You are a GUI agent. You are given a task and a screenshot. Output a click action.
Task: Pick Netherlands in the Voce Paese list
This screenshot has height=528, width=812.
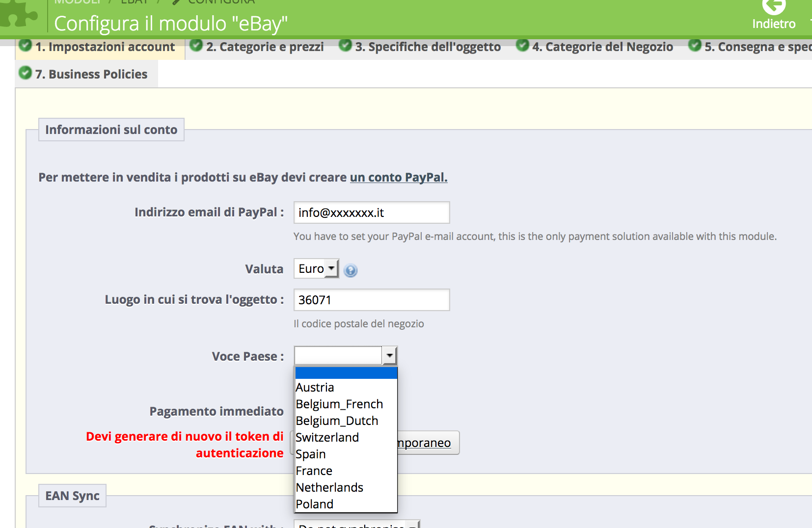coord(346,487)
